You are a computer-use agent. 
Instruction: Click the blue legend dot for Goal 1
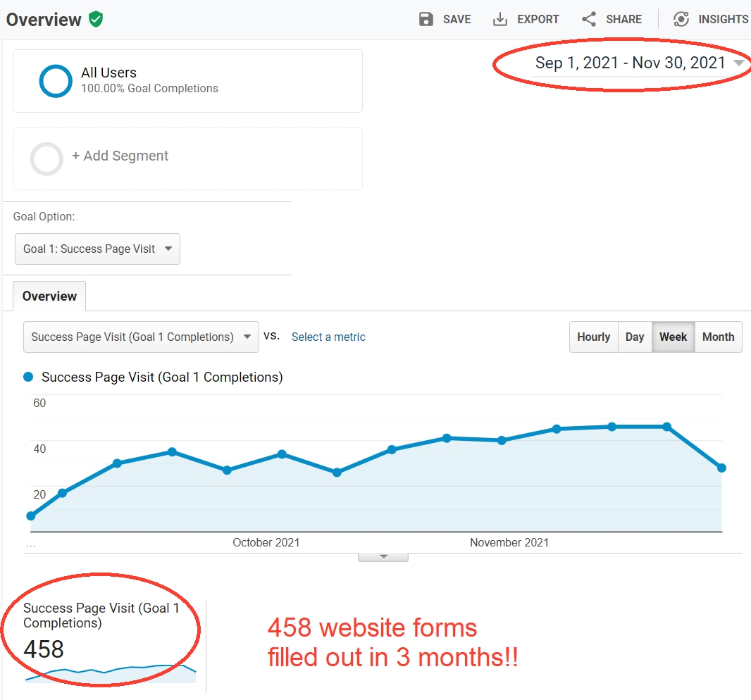tap(28, 377)
